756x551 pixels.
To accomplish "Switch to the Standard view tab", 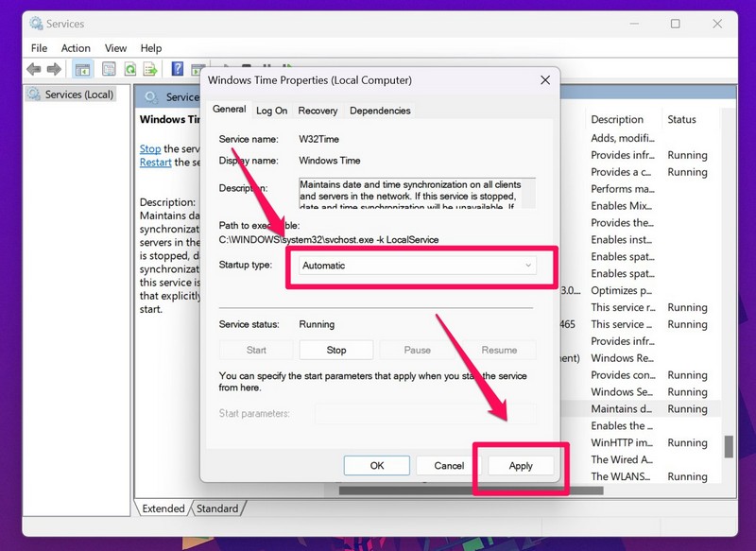I will [218, 508].
